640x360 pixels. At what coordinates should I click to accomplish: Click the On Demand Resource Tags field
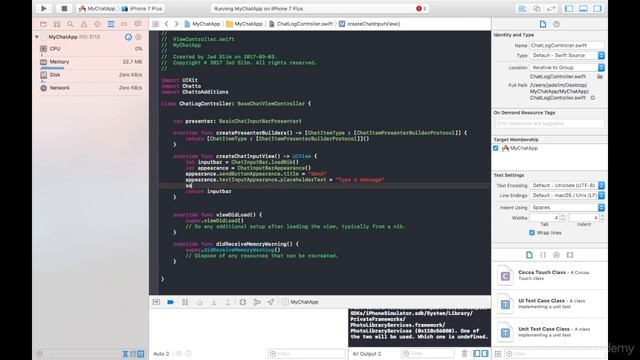pyautogui.click(x=549, y=123)
